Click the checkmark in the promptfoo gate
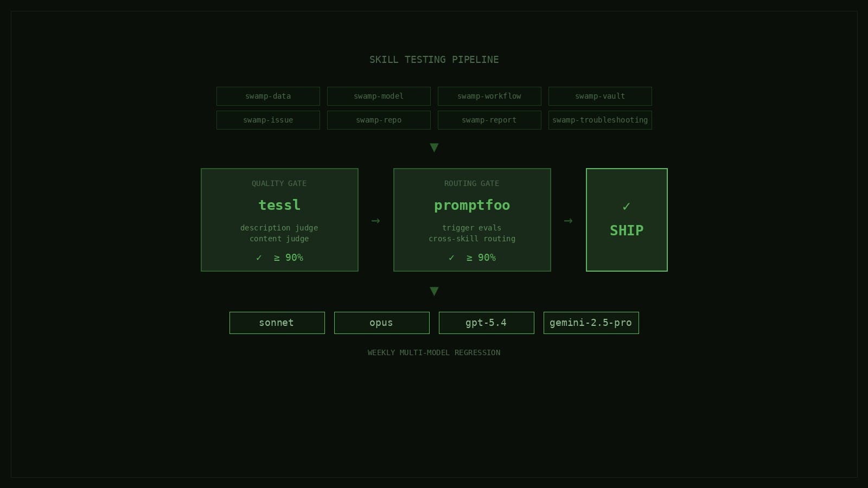 tap(451, 258)
